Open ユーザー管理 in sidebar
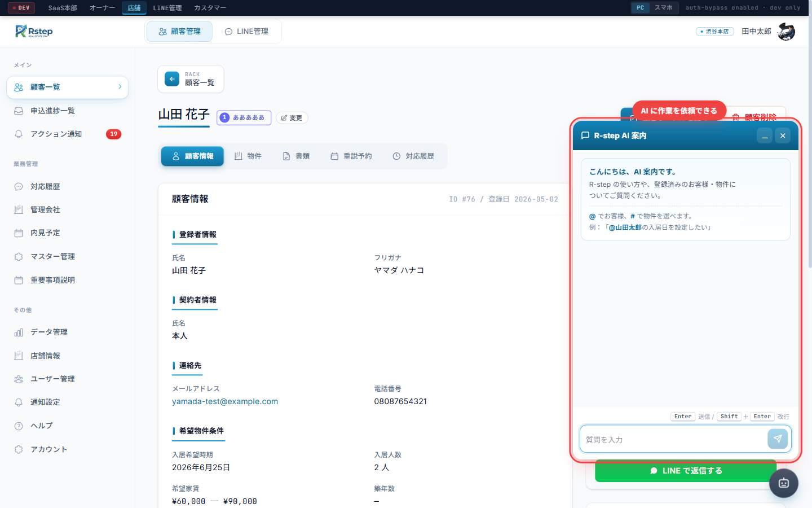The height and width of the screenshot is (508, 812). 67,379
